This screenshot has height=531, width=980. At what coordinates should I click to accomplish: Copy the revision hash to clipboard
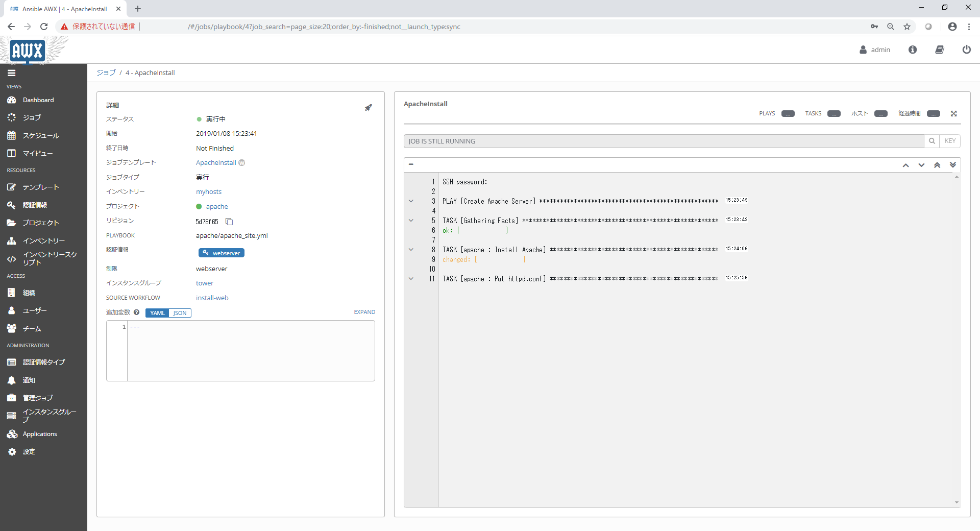229,222
